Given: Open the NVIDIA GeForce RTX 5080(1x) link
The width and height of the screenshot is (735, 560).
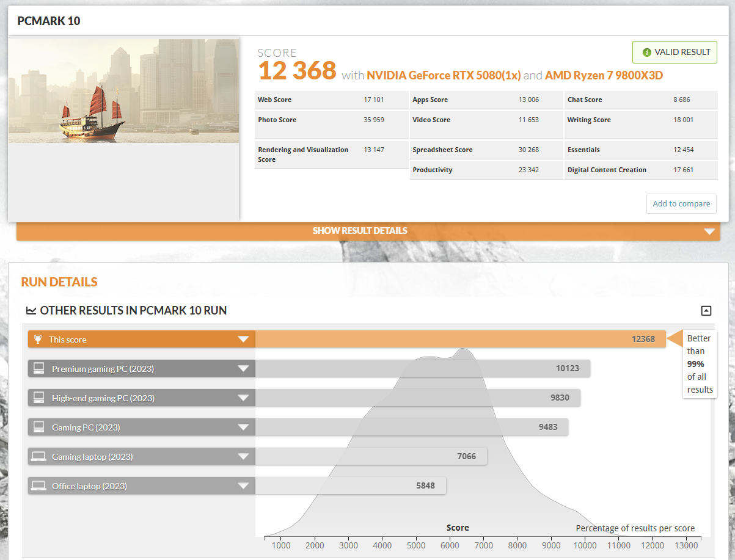Looking at the screenshot, I should (444, 75).
